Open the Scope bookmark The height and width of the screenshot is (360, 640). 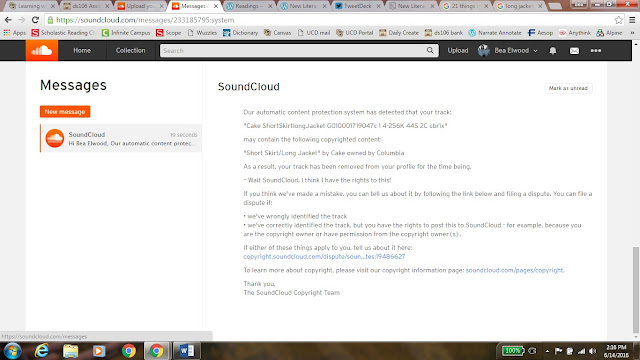pyautogui.click(x=169, y=33)
